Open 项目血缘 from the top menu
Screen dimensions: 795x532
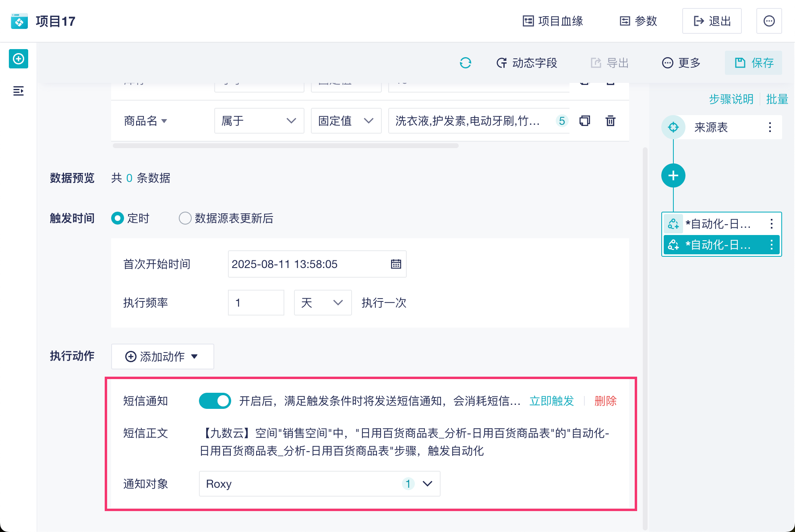click(553, 21)
